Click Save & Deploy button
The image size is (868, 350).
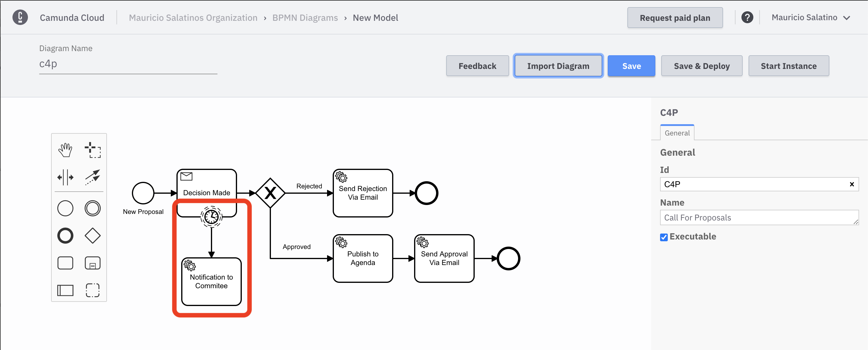tap(701, 66)
